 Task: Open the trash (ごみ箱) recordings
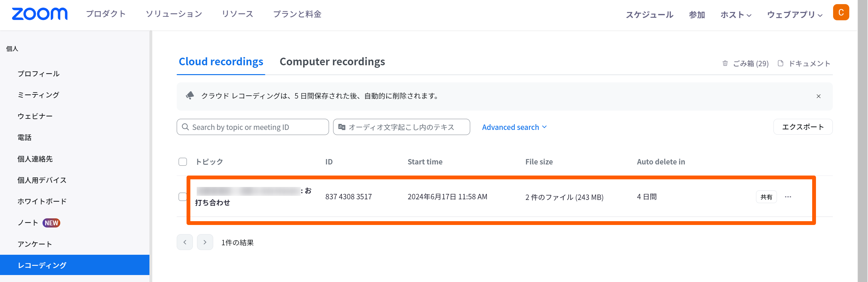(x=745, y=63)
